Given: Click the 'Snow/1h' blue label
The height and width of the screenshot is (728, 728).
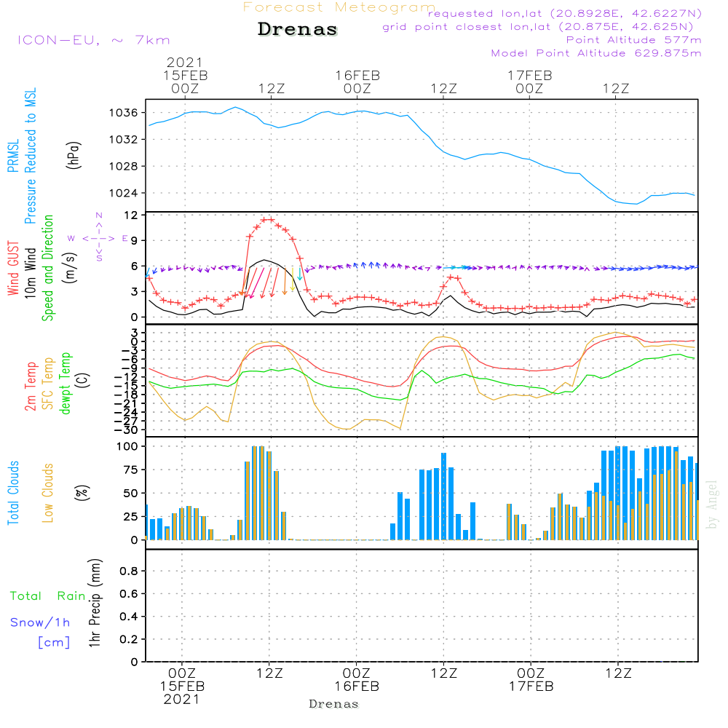Looking at the screenshot, I should [40, 622].
